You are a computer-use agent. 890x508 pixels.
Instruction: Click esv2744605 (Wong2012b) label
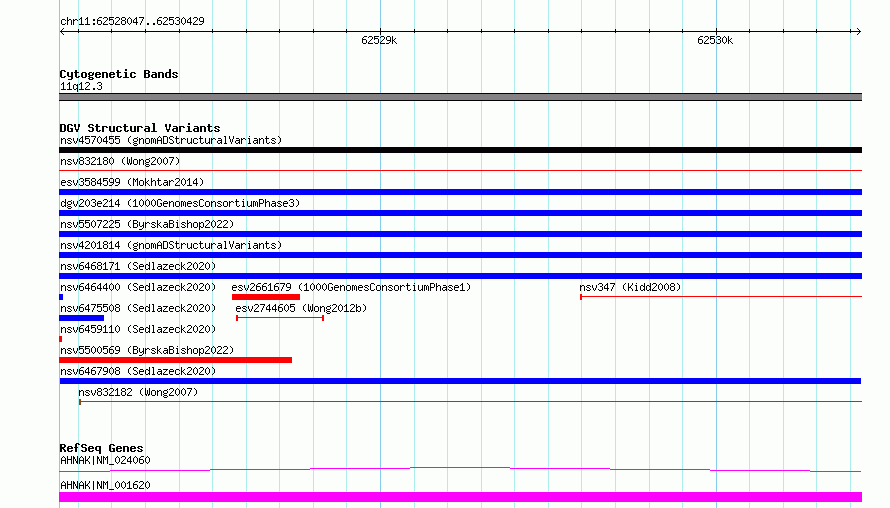coord(301,308)
